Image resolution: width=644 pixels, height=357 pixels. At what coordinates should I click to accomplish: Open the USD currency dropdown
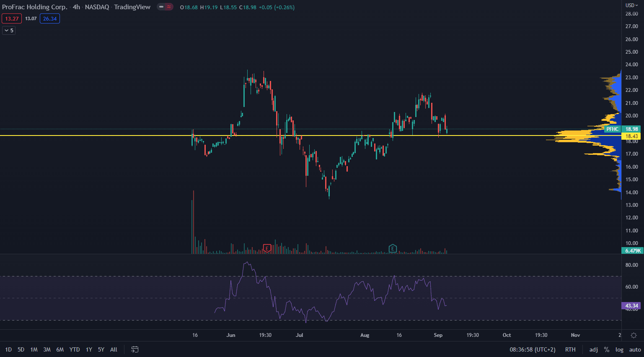pos(631,5)
